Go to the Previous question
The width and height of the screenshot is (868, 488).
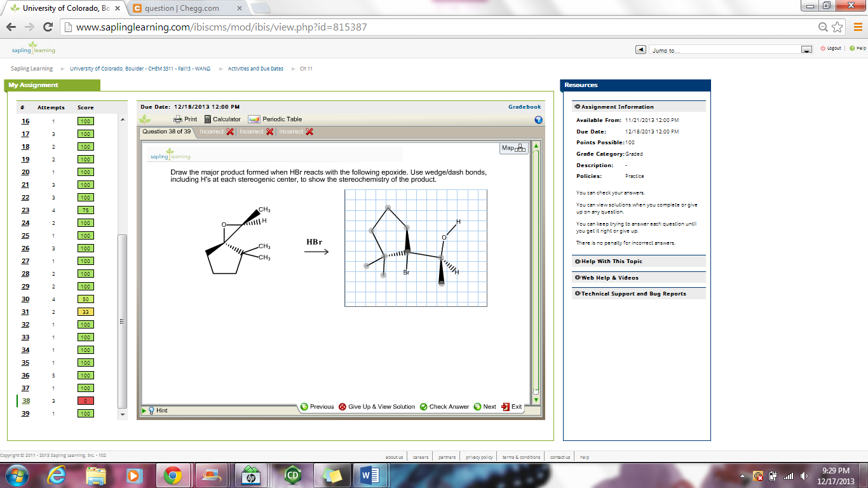317,407
